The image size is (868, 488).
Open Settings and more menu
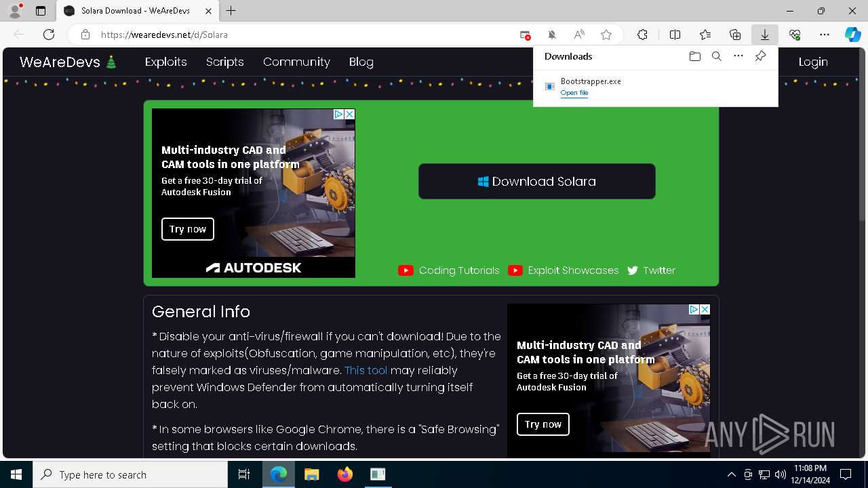pos(825,35)
